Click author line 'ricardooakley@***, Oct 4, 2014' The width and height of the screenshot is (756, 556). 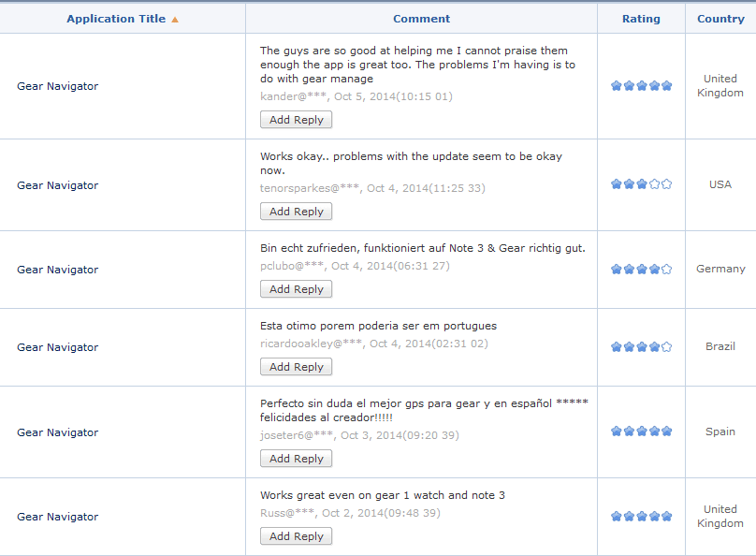[374, 344]
